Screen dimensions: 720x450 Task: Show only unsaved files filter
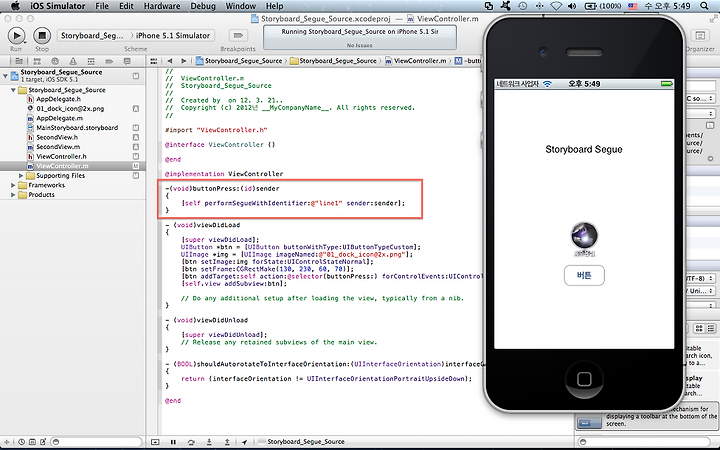43,442
